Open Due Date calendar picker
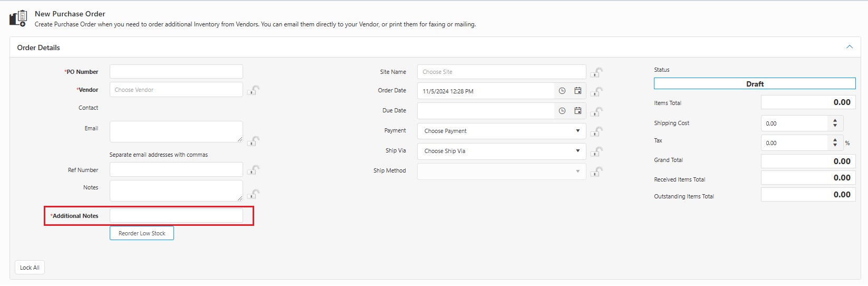This screenshot has height=286, width=868. 577,111
